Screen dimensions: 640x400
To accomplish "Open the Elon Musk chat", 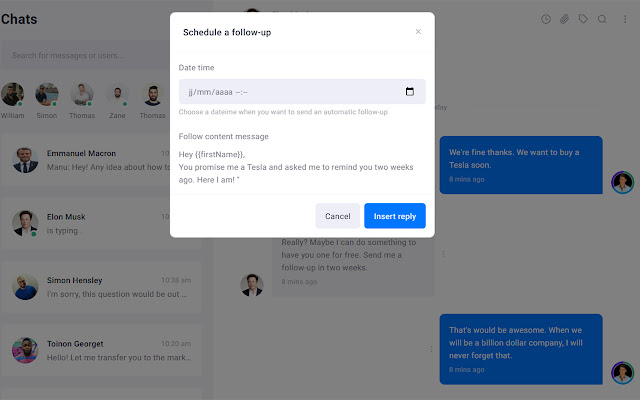I will click(100, 223).
